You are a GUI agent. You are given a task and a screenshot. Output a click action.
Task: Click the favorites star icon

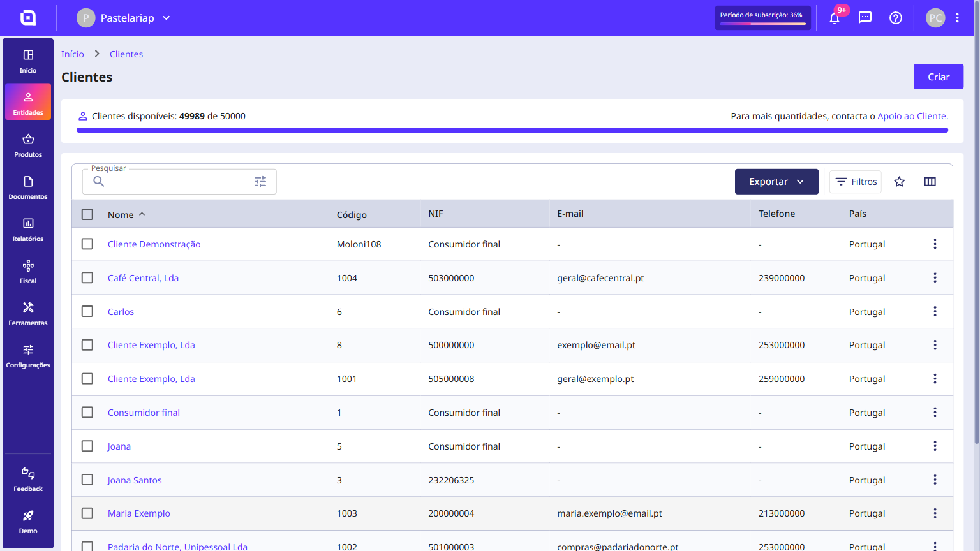(900, 182)
